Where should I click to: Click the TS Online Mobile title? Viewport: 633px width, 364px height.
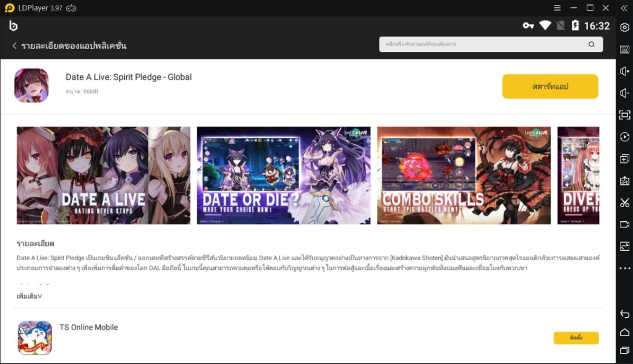89,328
